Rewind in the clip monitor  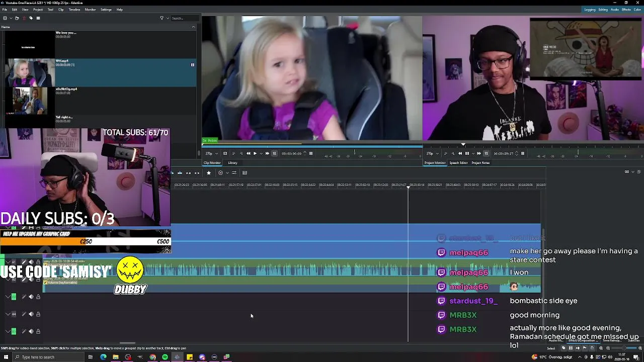pyautogui.click(x=248, y=153)
